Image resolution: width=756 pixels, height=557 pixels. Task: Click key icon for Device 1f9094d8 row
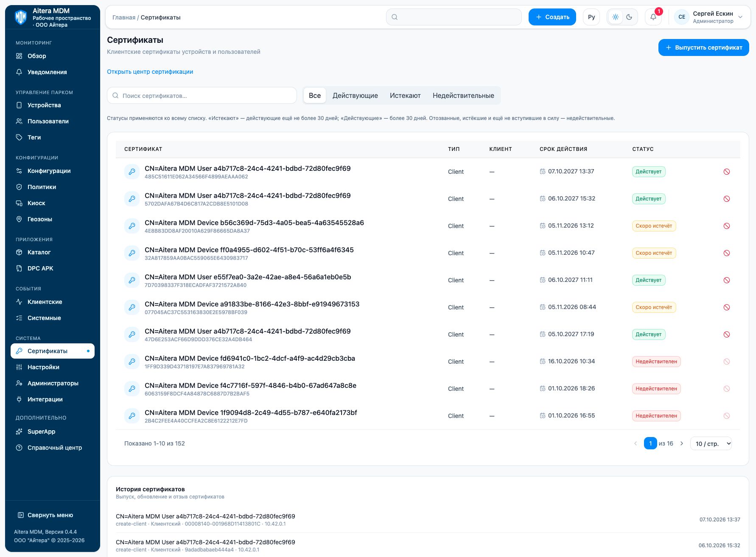point(132,416)
